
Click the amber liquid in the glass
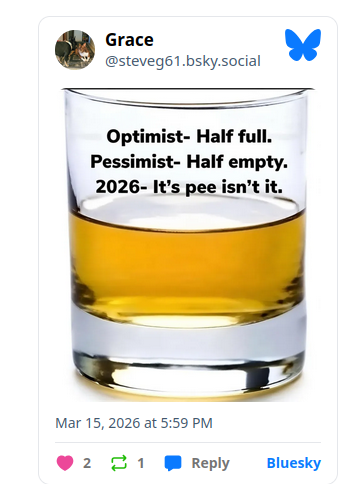(187, 263)
